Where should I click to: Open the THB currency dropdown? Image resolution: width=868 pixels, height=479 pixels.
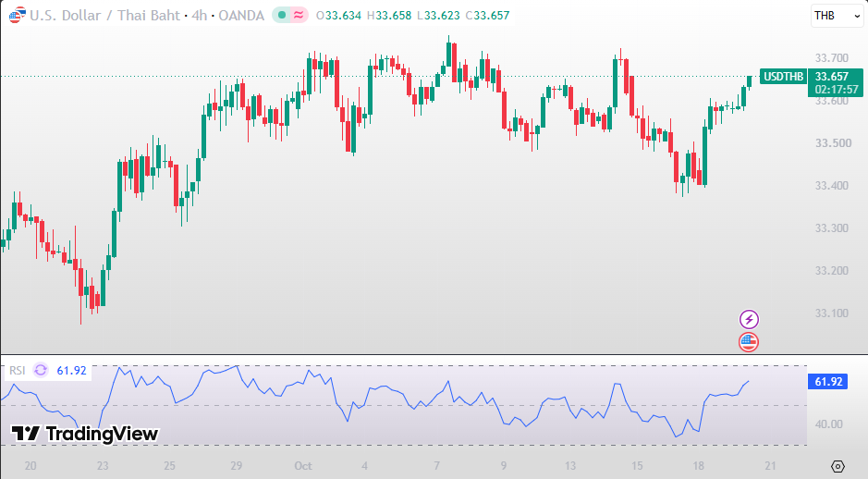pyautogui.click(x=837, y=16)
